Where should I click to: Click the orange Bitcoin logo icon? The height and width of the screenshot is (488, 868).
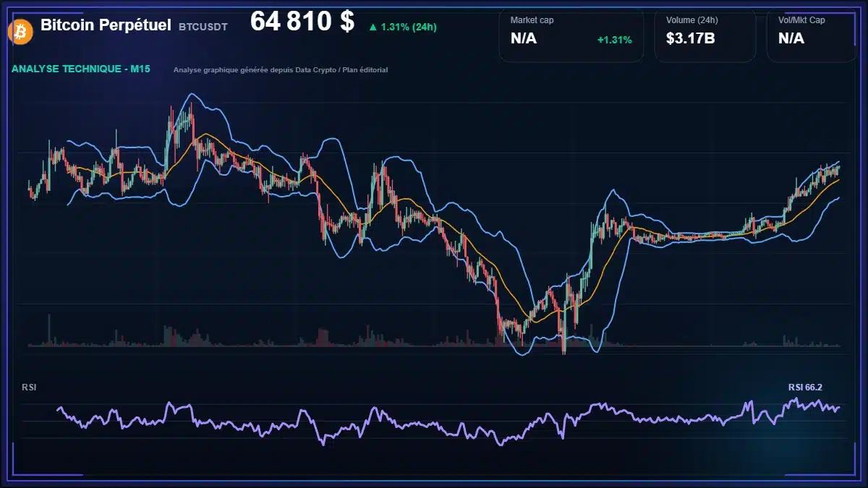(20, 31)
